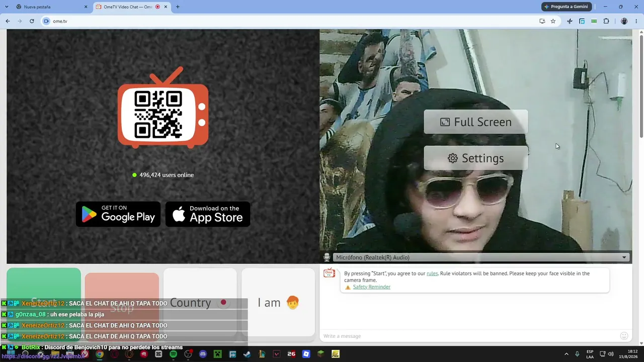The width and height of the screenshot is (644, 362).
Task: Open the tab search dropdown arrow
Action: pos(6,7)
